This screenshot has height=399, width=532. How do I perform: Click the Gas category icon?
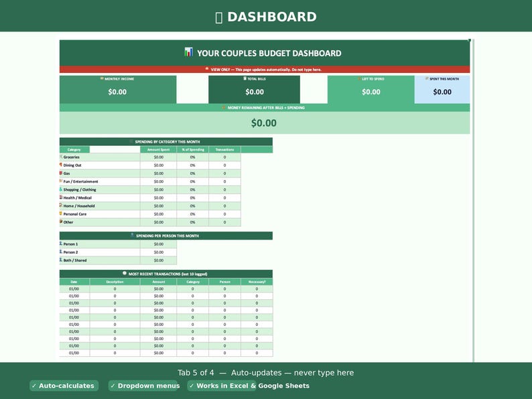[x=61, y=173]
